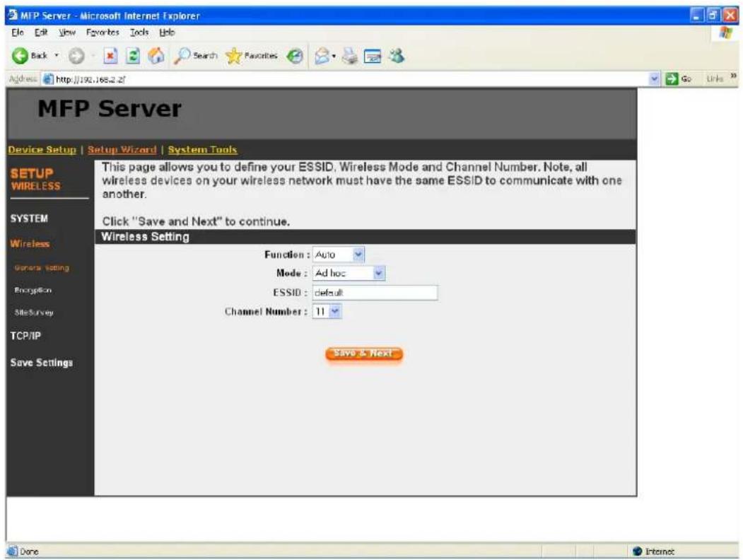Open the Favorites star icon
The width and height of the screenshot is (743, 560).
point(233,56)
